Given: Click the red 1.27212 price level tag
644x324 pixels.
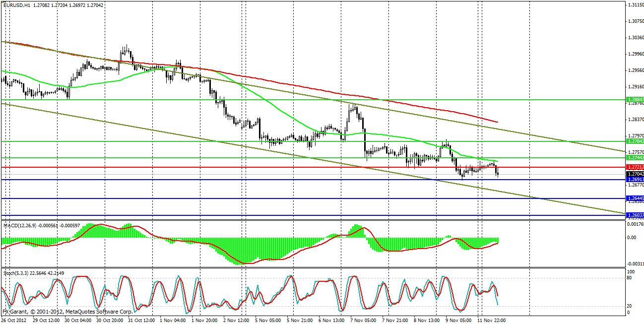Looking at the screenshot, I should 635,167.
